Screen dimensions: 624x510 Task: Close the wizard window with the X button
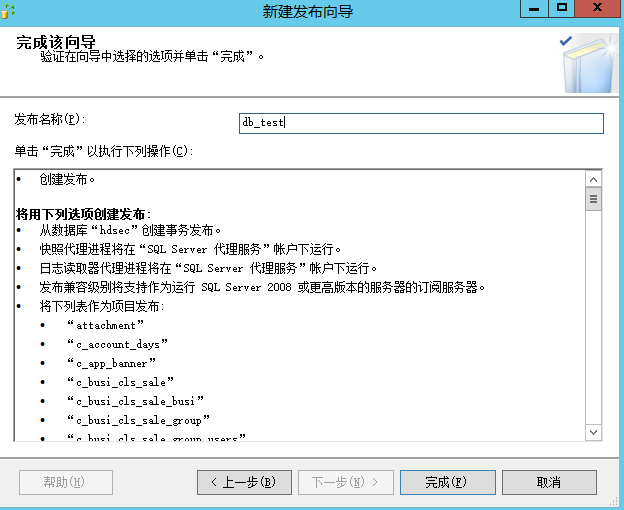coord(598,8)
